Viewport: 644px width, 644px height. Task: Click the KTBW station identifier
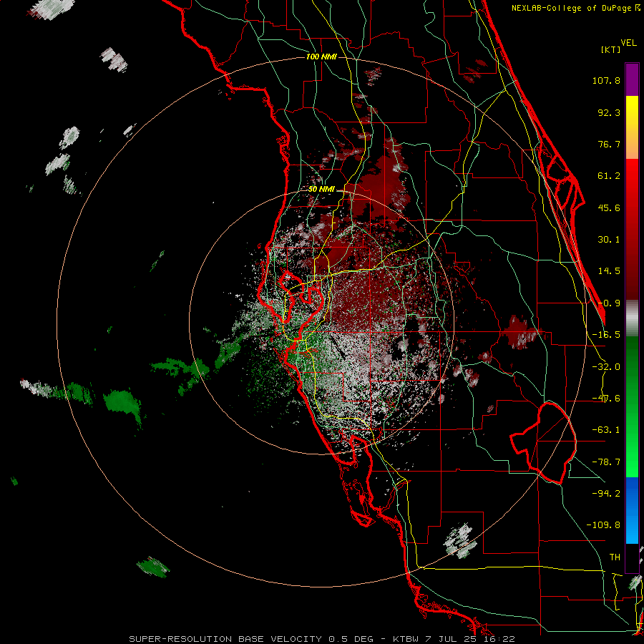click(x=406, y=639)
